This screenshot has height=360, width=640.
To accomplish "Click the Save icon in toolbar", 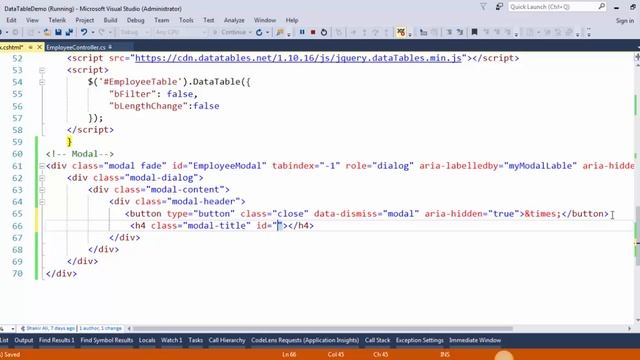I will pyautogui.click(x=58, y=32).
